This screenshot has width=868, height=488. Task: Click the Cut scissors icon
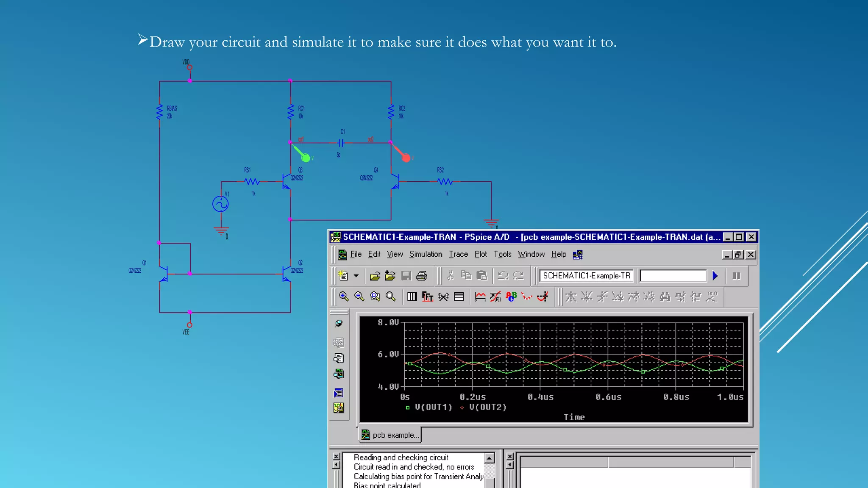[x=451, y=276]
